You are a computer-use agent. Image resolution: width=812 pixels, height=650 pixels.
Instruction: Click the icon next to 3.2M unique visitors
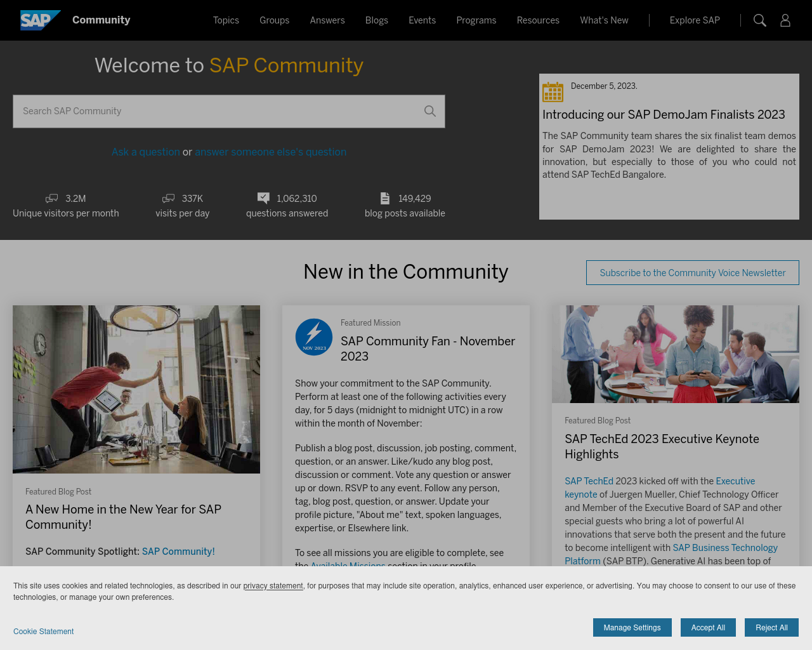(52, 199)
